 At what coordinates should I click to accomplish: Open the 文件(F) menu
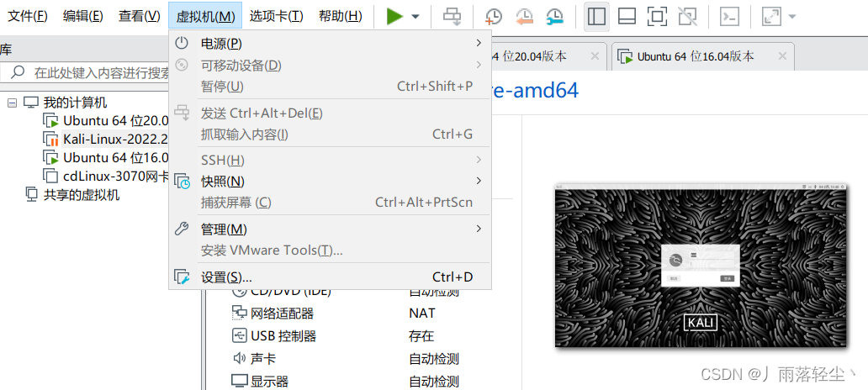[x=28, y=16]
